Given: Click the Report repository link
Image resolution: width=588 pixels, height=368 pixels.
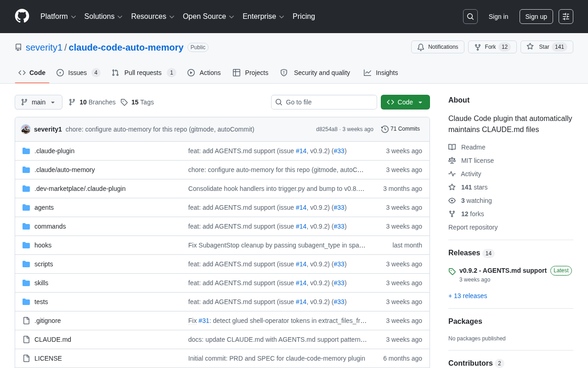Looking at the screenshot, I should pyautogui.click(x=473, y=227).
